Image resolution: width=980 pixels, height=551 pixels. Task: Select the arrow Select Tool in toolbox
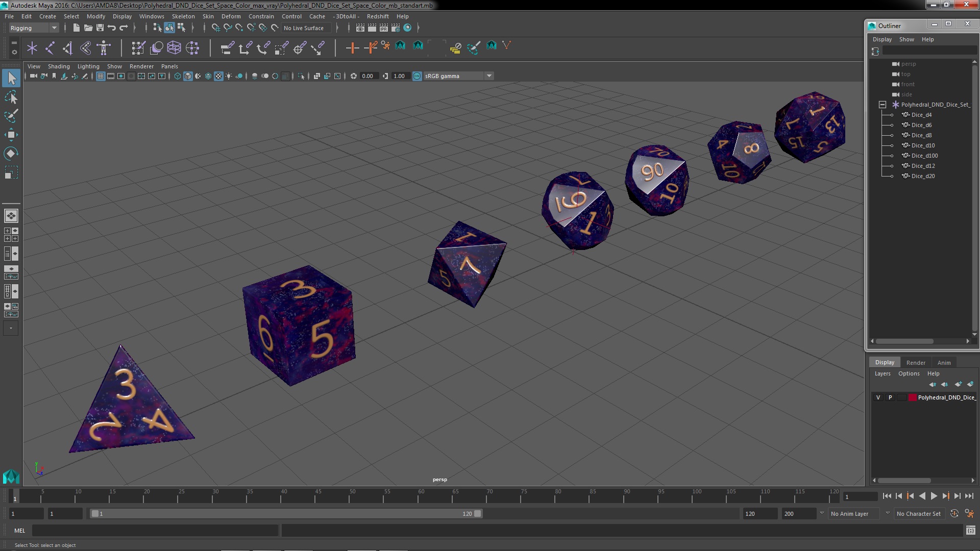point(11,78)
